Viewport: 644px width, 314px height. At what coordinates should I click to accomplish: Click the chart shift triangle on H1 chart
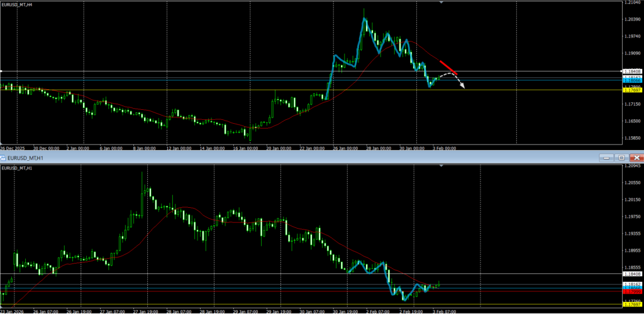(441, 166)
